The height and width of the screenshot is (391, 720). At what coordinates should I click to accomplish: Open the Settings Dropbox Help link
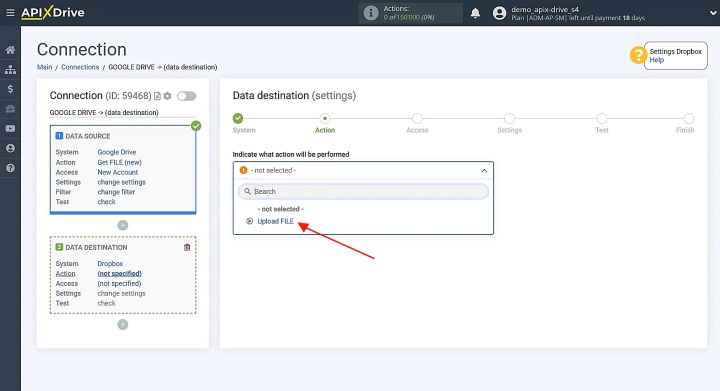coord(656,60)
